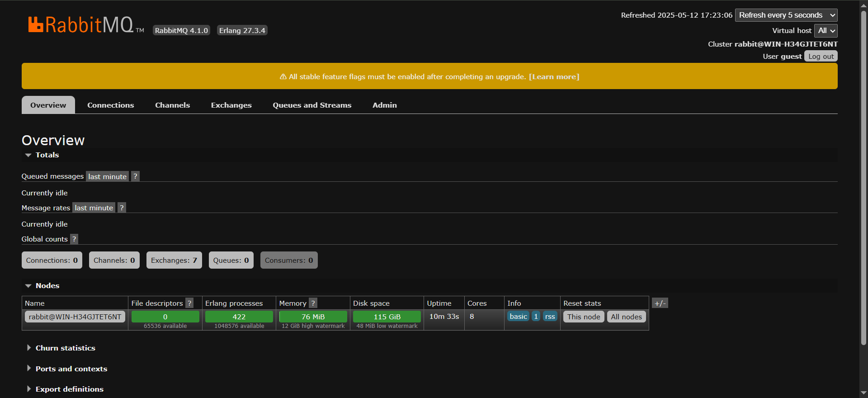Click the 48 MiB low watermark text
The width and height of the screenshot is (868, 398).
387,326
